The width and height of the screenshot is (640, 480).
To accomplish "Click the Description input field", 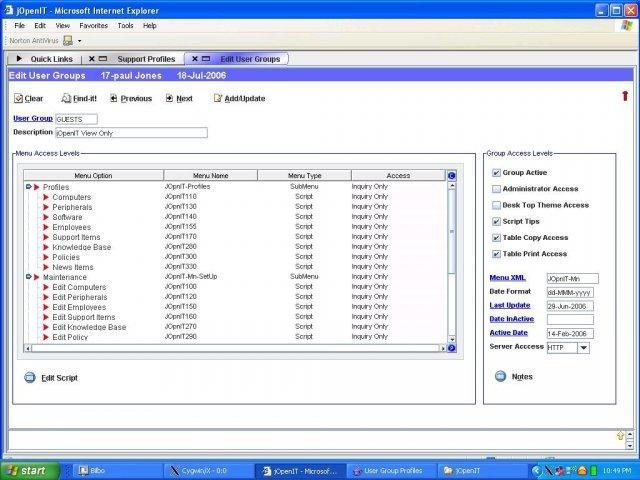I will [x=131, y=133].
